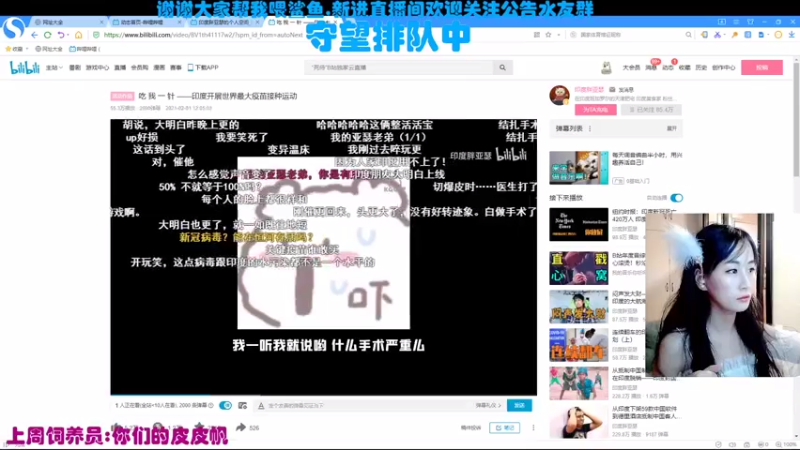Image resolution: width=800 pixels, height=450 pixels.
Task: Expand the favorites dropdown arrow in bookmarks bar
Action: 27,49
